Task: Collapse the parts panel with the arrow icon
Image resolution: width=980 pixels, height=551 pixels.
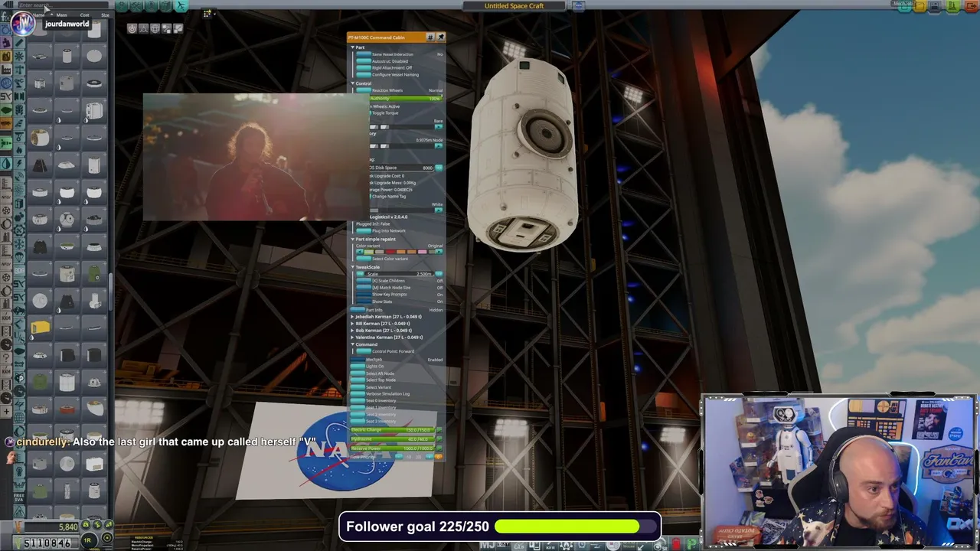Action: [x=8, y=5]
